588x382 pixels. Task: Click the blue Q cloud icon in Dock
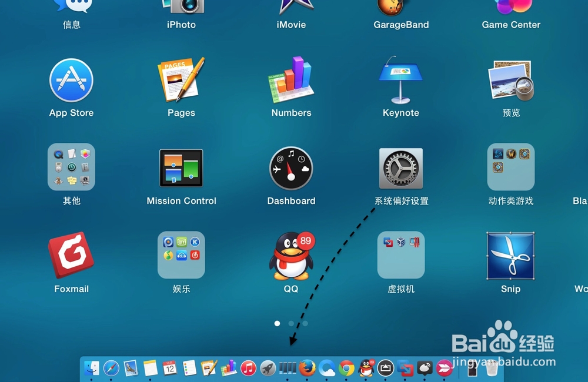point(326,368)
